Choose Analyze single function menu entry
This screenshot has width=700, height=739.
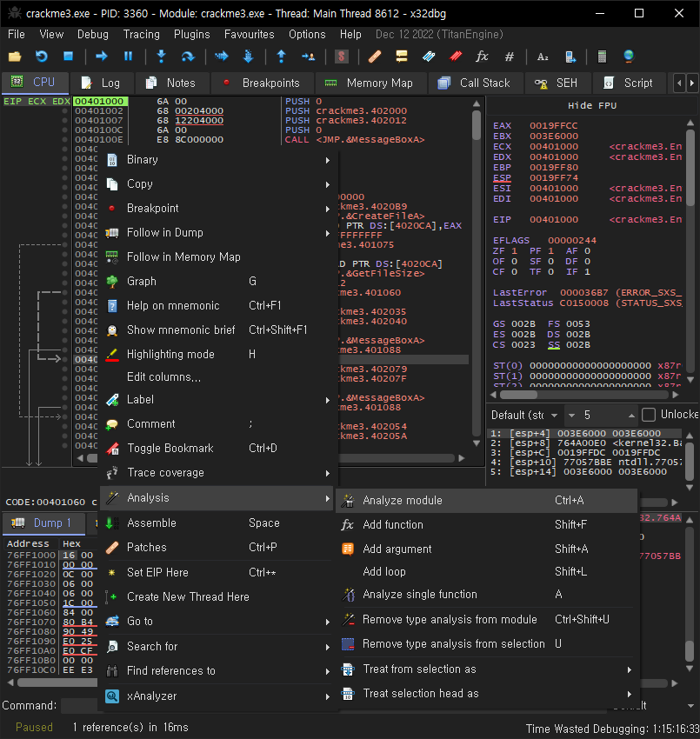(486, 595)
